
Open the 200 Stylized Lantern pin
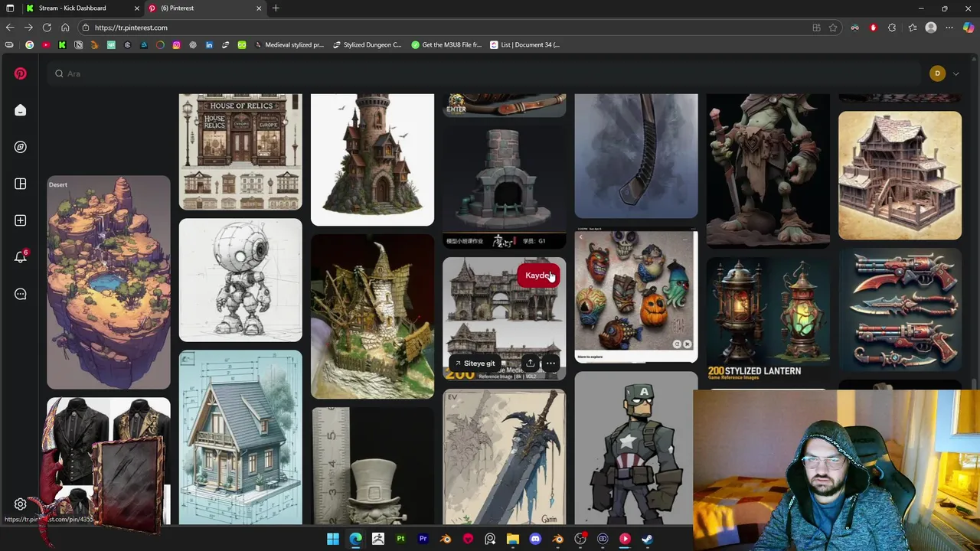pos(768,318)
